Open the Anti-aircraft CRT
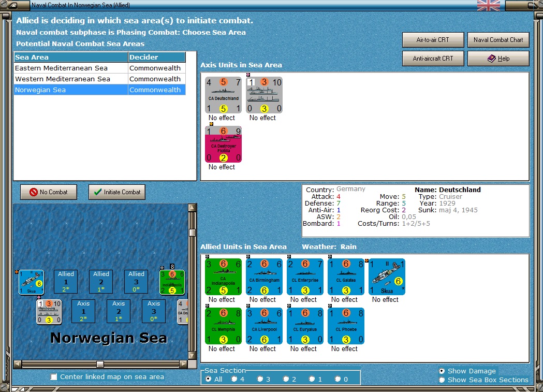 pos(433,59)
